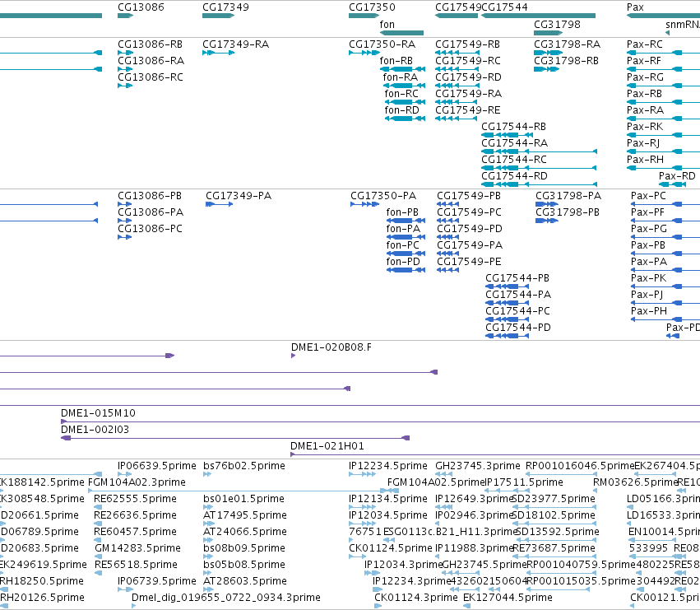Select BAC clone DME1-015M10 label
This screenshot has width=700, height=610.
point(98,413)
